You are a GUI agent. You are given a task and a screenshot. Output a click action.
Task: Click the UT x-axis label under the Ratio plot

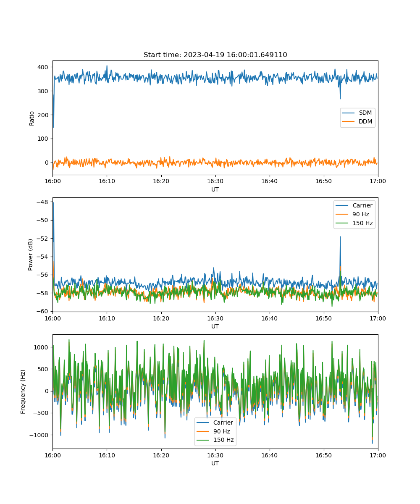point(215,189)
